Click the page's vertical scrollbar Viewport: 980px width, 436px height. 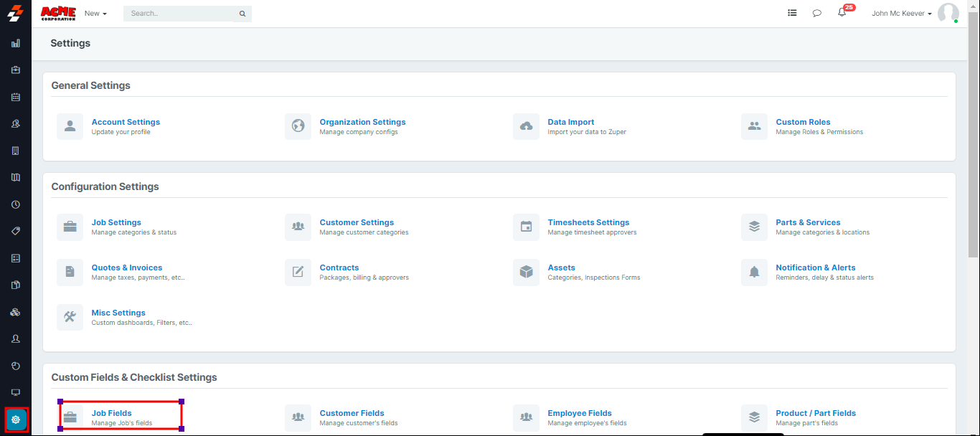point(974,143)
